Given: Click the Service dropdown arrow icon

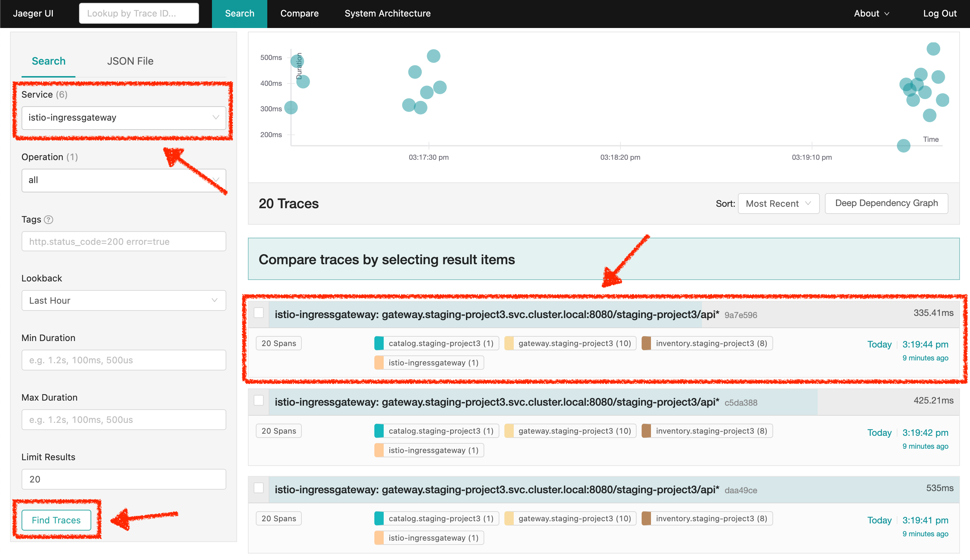Looking at the screenshot, I should tap(216, 117).
